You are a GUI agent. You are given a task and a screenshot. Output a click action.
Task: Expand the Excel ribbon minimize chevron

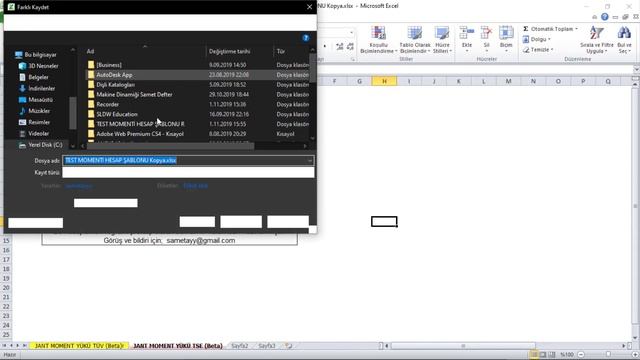(594, 17)
